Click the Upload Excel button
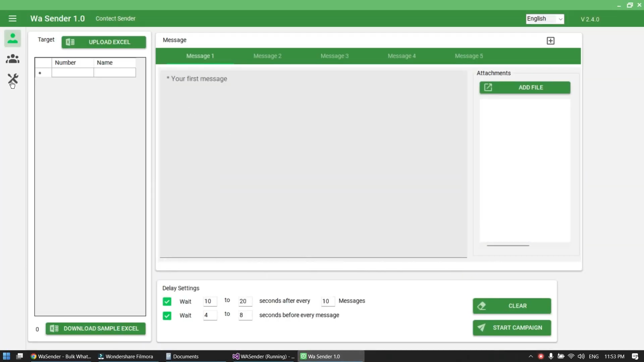 (104, 42)
